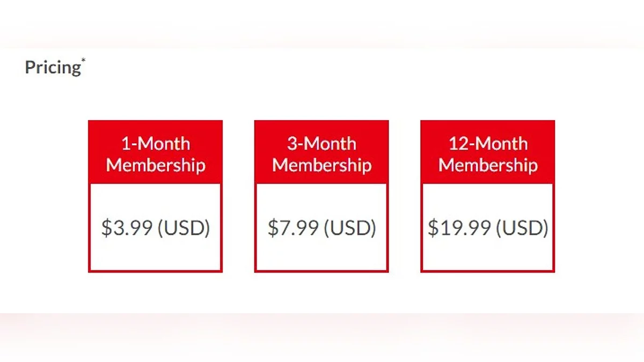The width and height of the screenshot is (644, 362).
Task: Click the (USD) label after $3.99
Action: [x=184, y=228]
